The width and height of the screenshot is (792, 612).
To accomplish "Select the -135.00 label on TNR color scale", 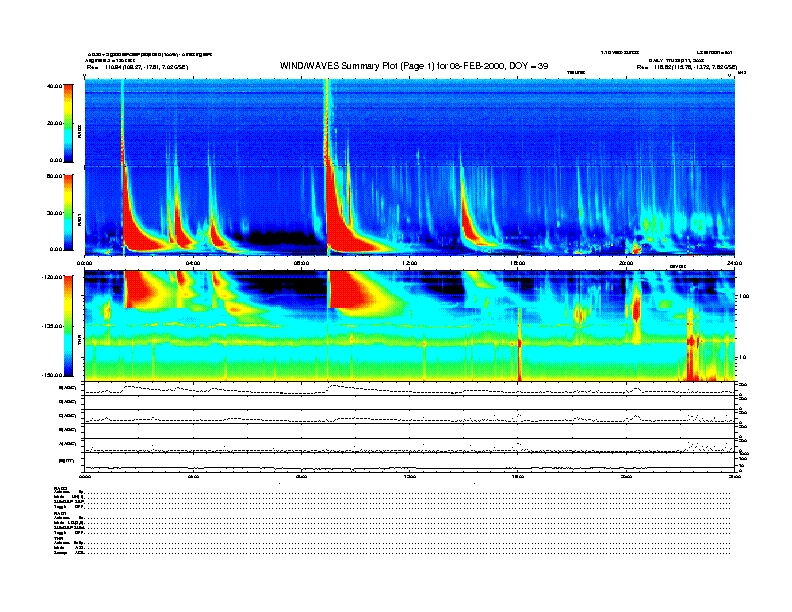I will [x=52, y=326].
